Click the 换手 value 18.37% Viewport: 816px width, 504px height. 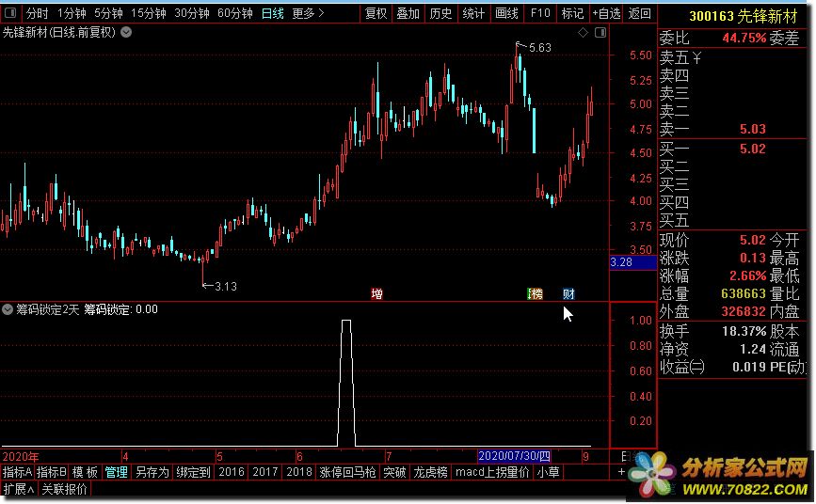pyautogui.click(x=744, y=331)
